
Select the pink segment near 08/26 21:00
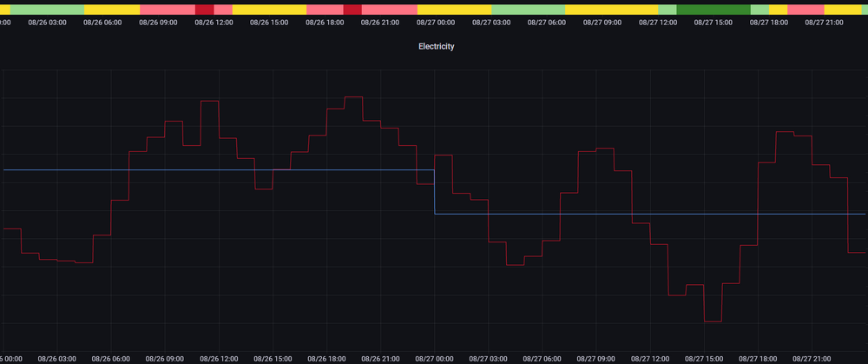tap(389, 9)
